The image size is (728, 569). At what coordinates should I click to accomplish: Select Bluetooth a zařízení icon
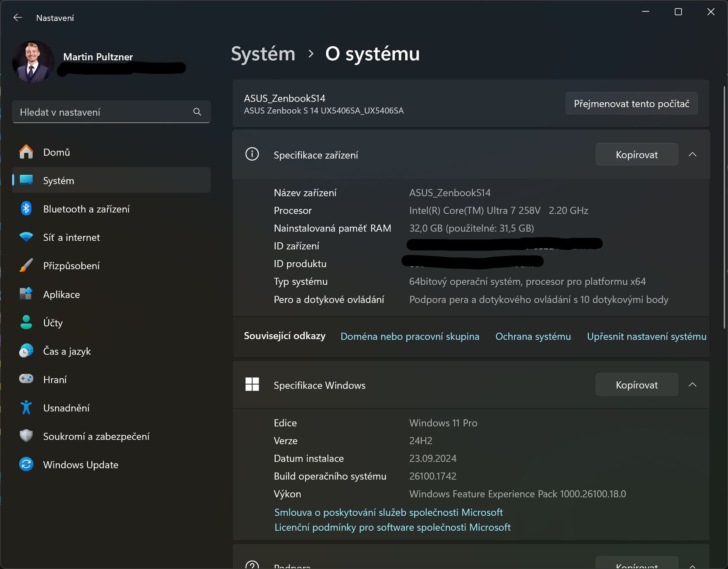(26, 208)
